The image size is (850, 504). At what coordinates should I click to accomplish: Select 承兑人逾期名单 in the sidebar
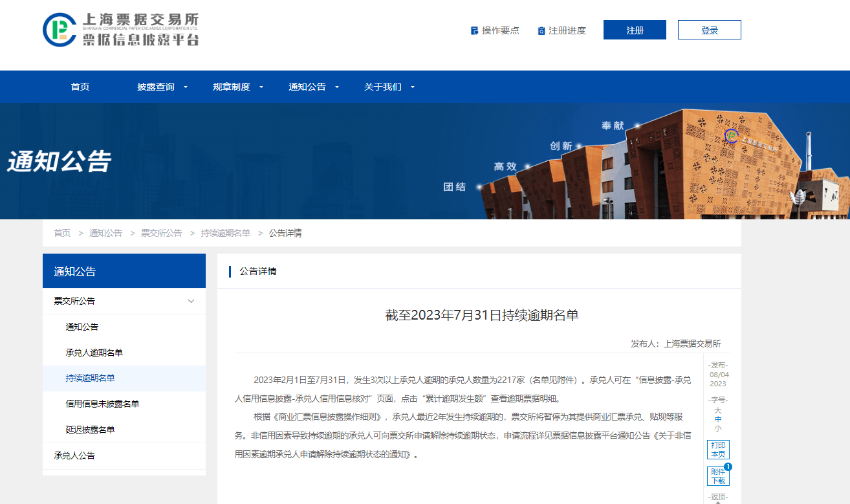tap(94, 353)
